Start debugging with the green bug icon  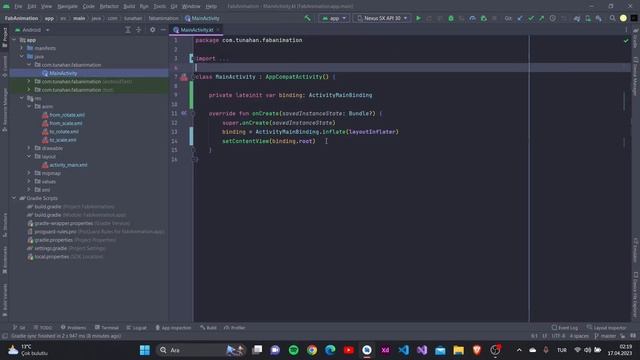[451, 18]
